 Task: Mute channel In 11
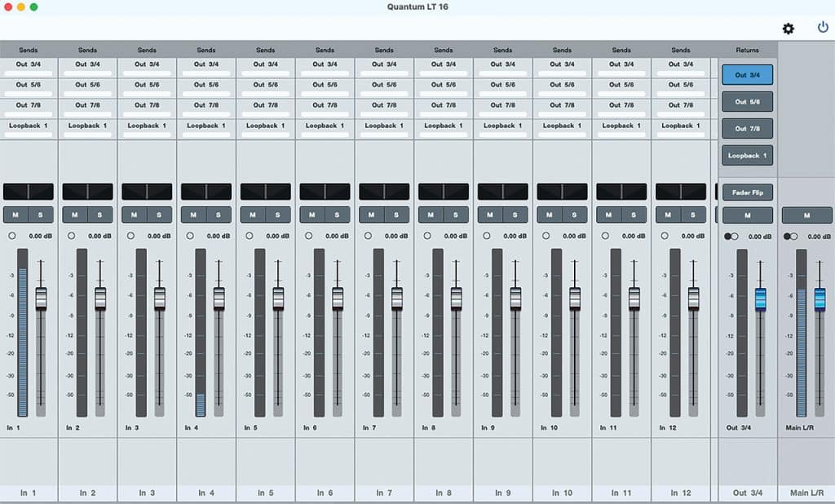pyautogui.click(x=608, y=214)
